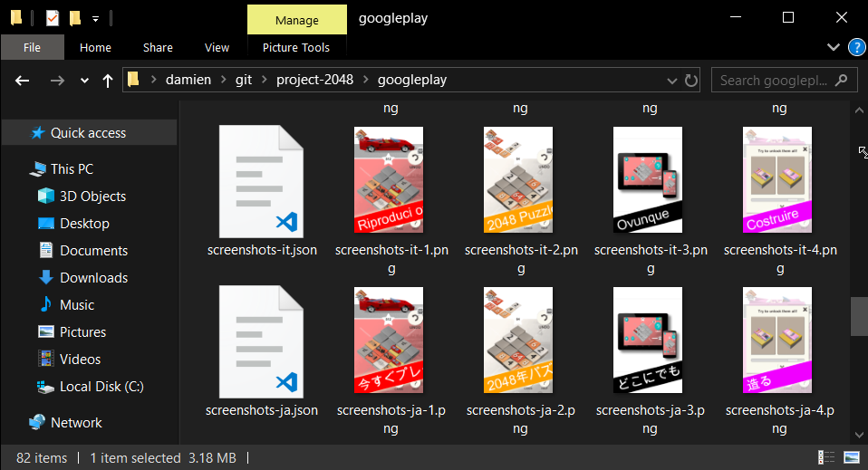Screen dimensions: 868x470
Task: Click the Manage contextual tab
Action: point(297,21)
